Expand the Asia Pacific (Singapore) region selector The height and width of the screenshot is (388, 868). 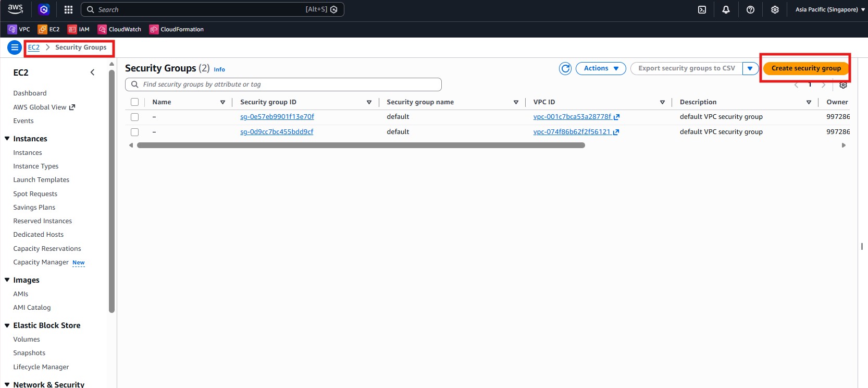pos(829,9)
